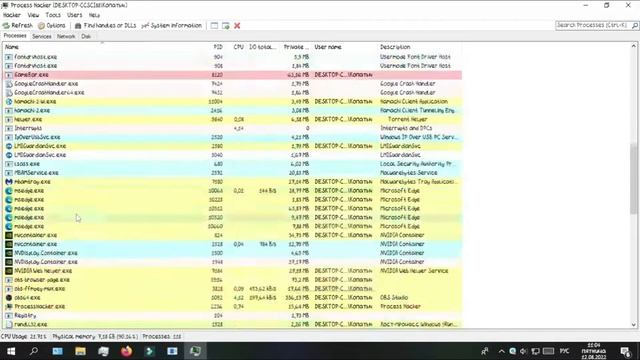The width and height of the screenshot is (640, 360).
Task: Click the scrollbar up arrow
Action: click(633, 46)
